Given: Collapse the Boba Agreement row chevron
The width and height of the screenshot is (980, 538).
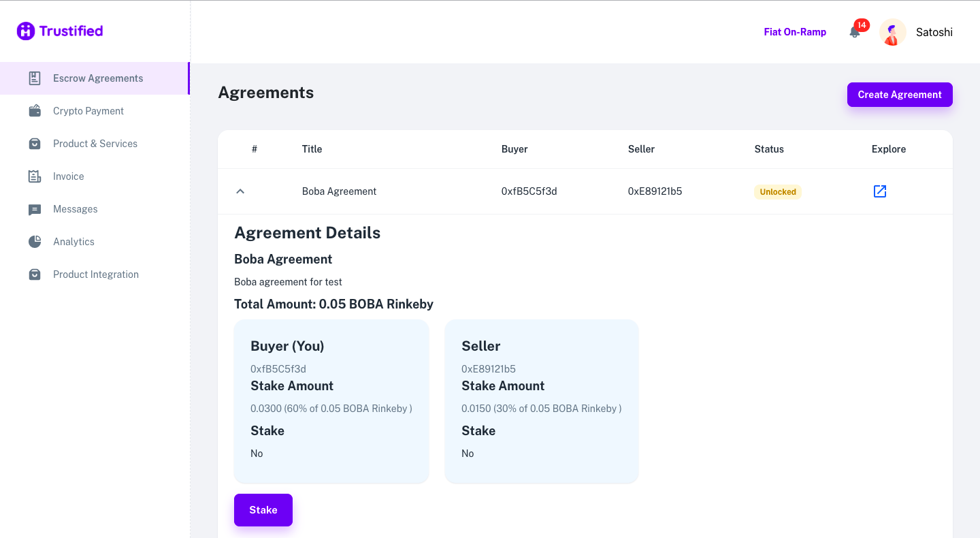Looking at the screenshot, I should 240,191.
